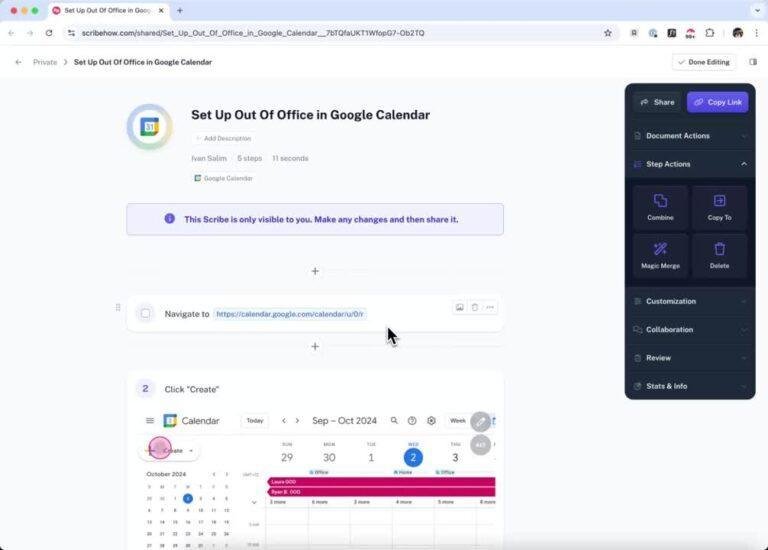Click the site info icon in address bar
768x550 pixels.
[72, 33]
